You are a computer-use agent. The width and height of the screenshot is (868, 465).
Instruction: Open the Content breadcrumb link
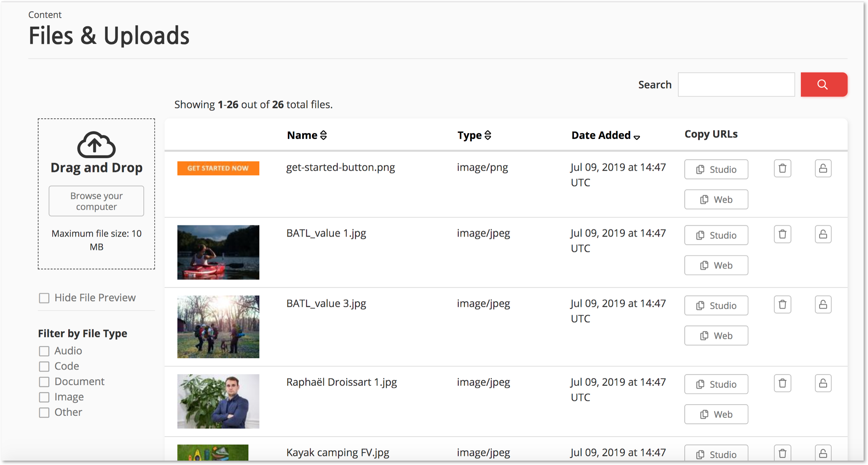coord(45,14)
